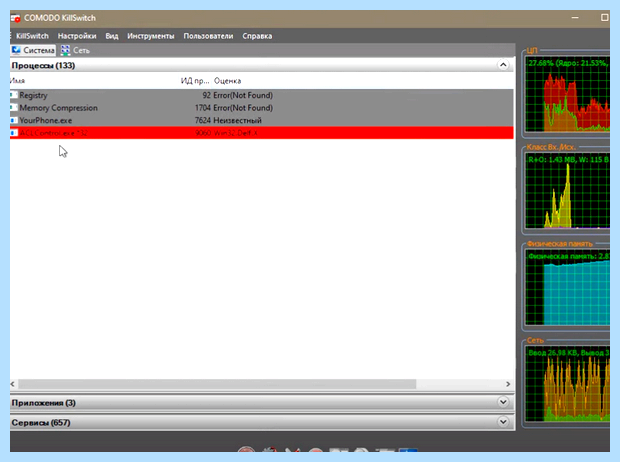The width and height of the screenshot is (620, 462).
Task: Click the Неизвестный rating cell
Action: [x=237, y=120]
